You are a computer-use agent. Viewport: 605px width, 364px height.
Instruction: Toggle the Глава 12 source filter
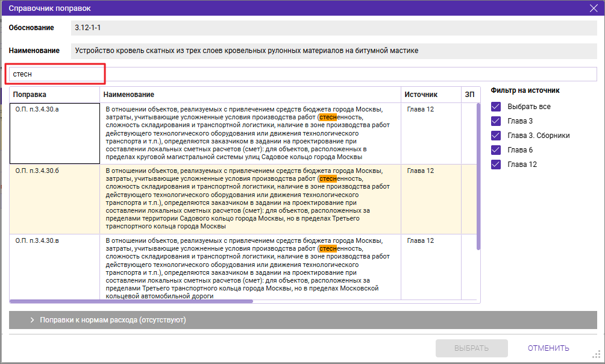coord(496,165)
